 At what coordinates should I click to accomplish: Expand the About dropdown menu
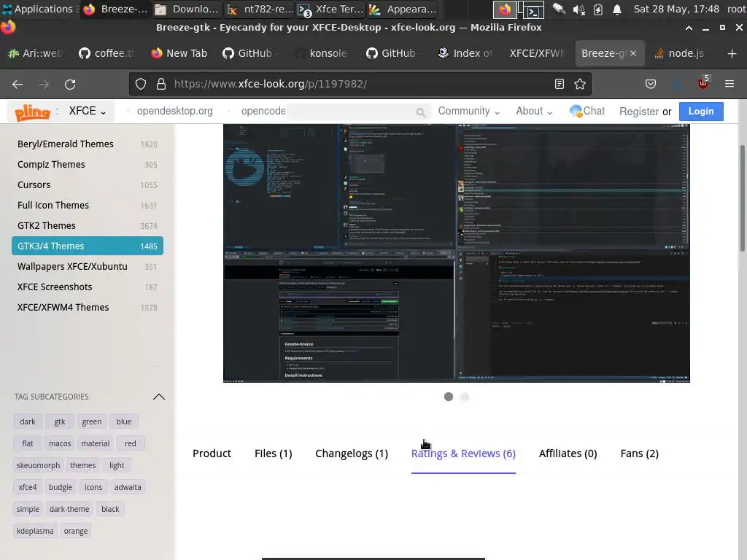(534, 111)
